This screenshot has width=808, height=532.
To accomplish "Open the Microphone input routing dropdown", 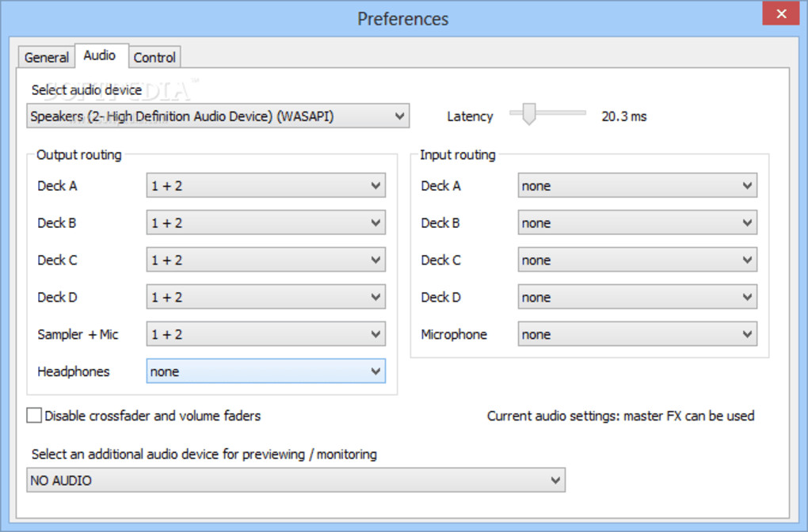I will tap(637, 335).
